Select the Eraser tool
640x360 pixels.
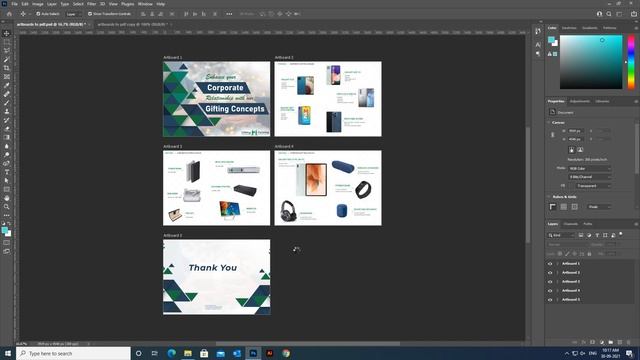(x=7, y=129)
